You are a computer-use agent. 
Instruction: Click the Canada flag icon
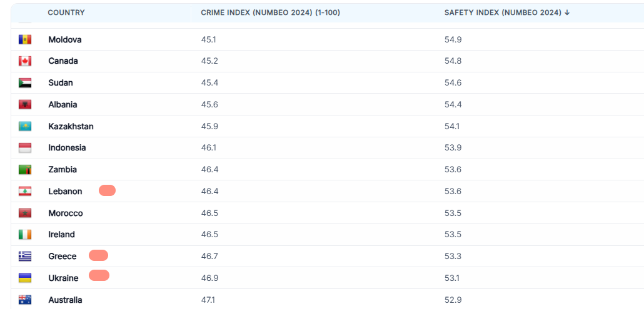(24, 61)
